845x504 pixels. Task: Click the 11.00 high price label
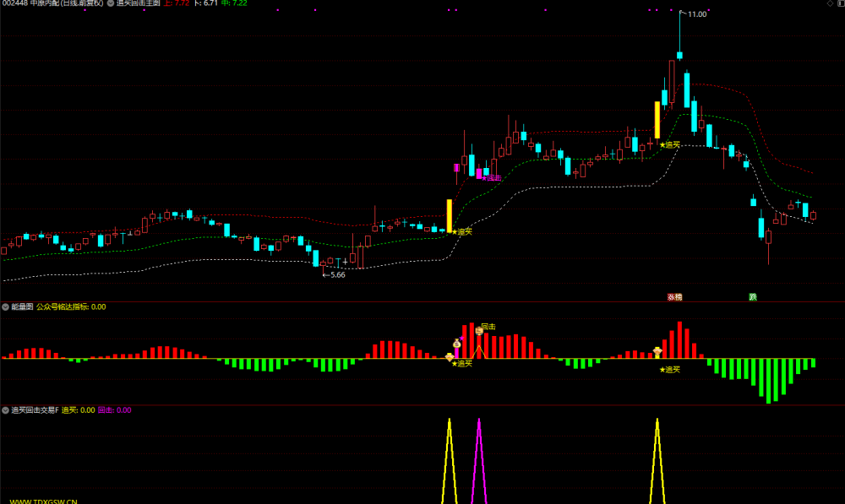[x=697, y=14]
